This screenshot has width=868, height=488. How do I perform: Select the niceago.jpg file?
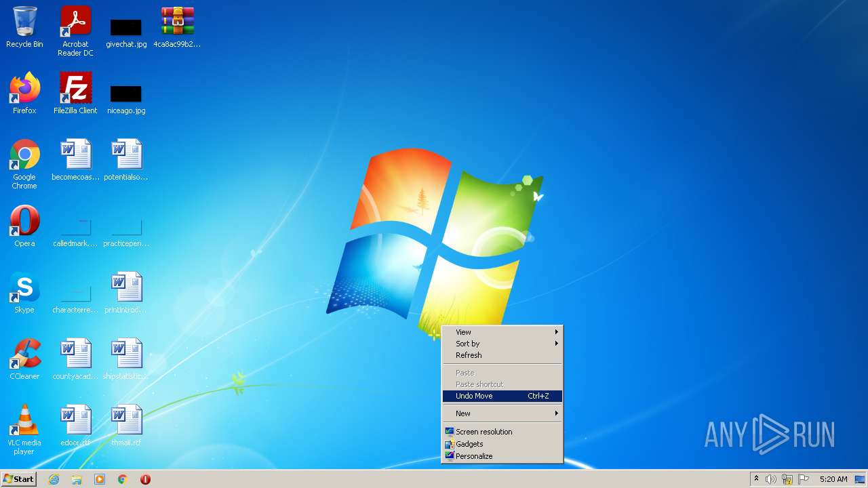pos(126,98)
